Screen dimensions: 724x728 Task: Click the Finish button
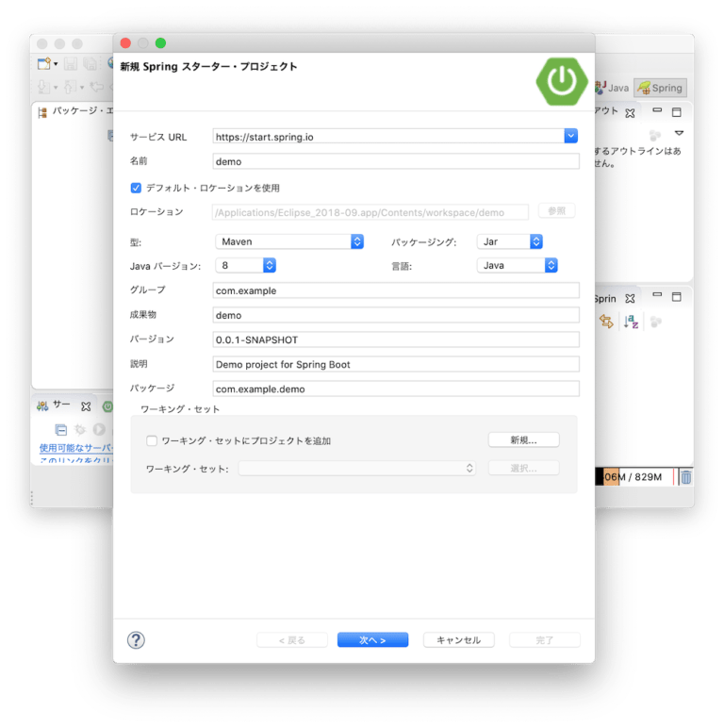[544, 639]
